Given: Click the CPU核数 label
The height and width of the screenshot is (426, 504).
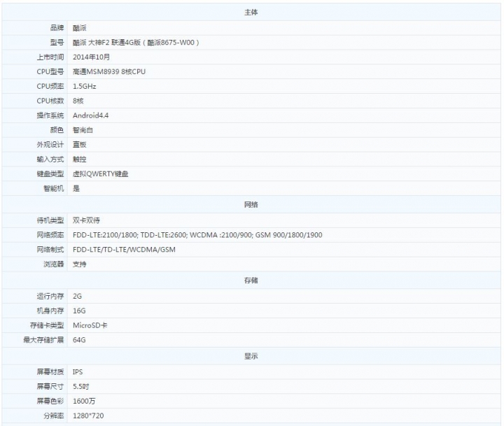Looking at the screenshot, I should pos(50,101).
